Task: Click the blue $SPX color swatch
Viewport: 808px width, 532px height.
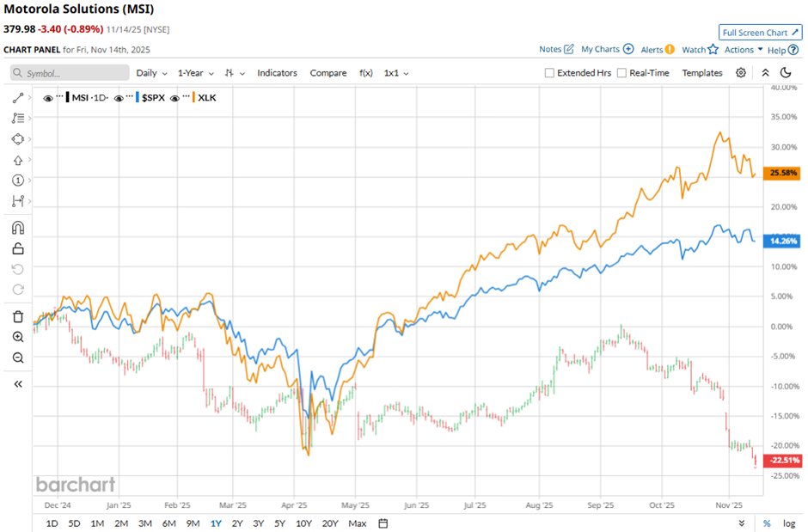Action: point(138,97)
